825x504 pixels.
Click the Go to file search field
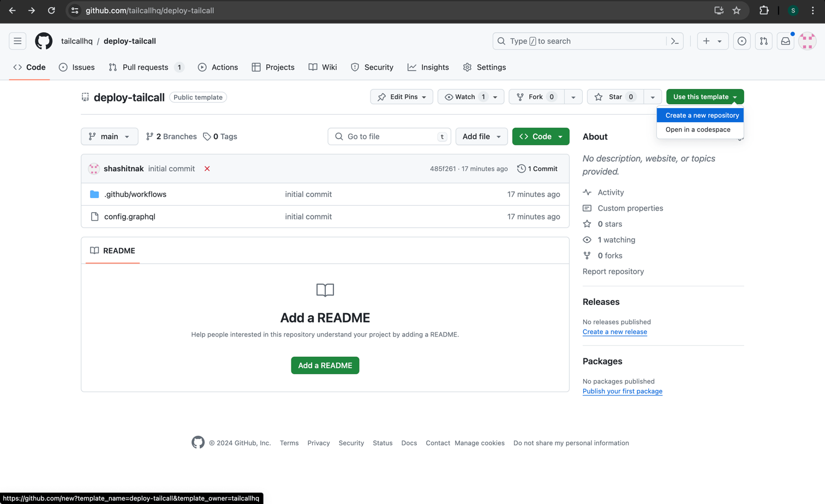[389, 136]
